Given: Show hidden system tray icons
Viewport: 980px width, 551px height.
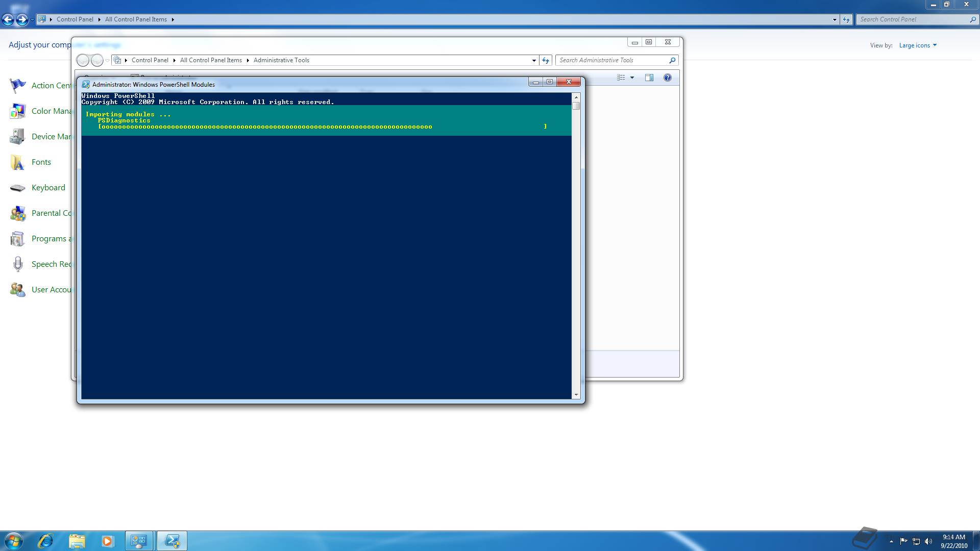Looking at the screenshot, I should pyautogui.click(x=891, y=541).
